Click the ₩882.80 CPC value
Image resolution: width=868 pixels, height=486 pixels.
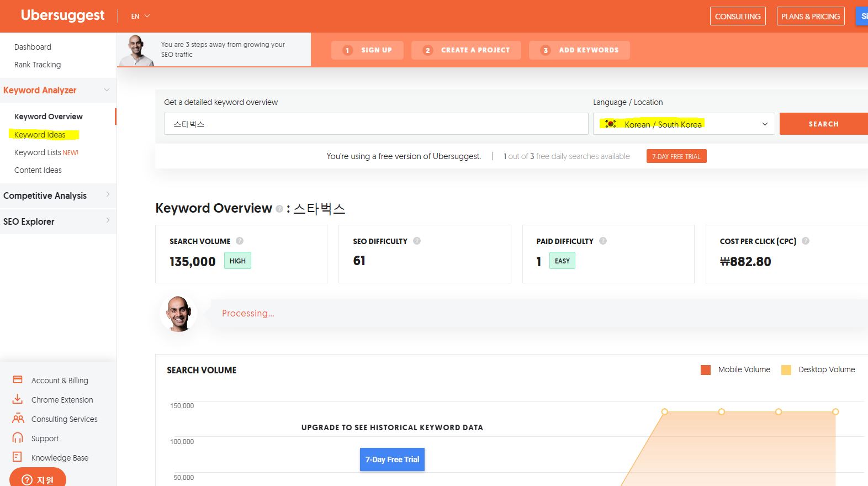pyautogui.click(x=745, y=262)
